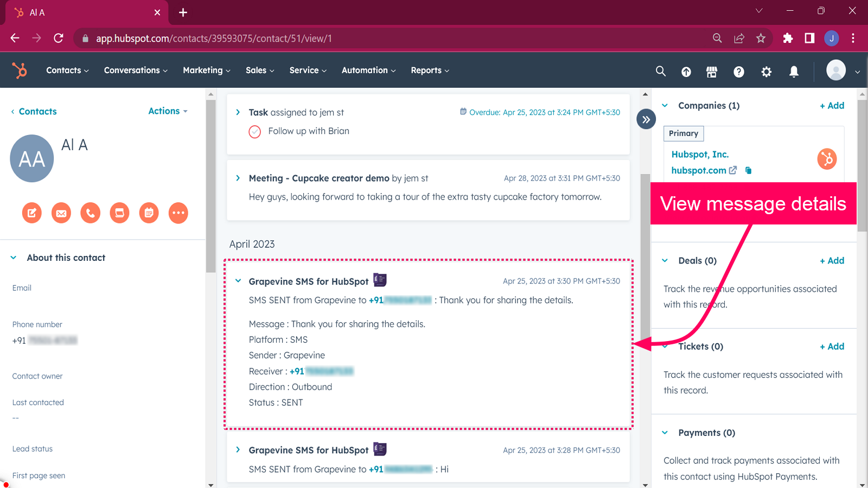The height and width of the screenshot is (488, 868).
Task: Open the HubSpot Marketplace icon
Action: pyautogui.click(x=712, y=71)
